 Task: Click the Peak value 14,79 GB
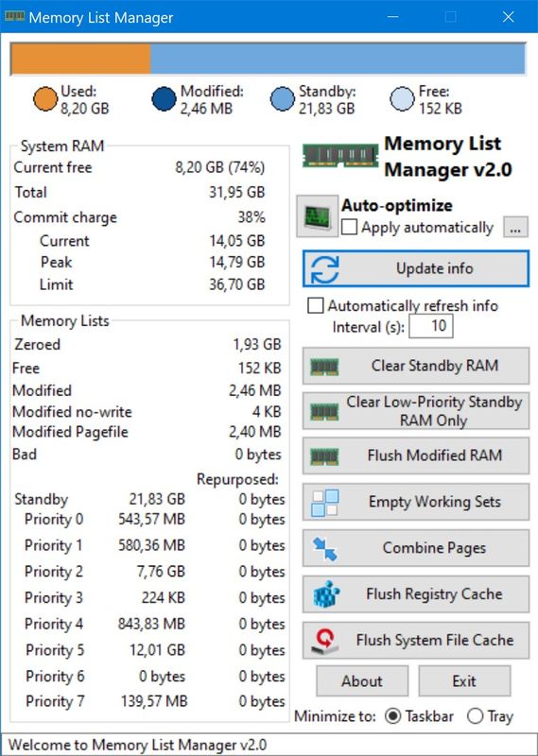[237, 262]
